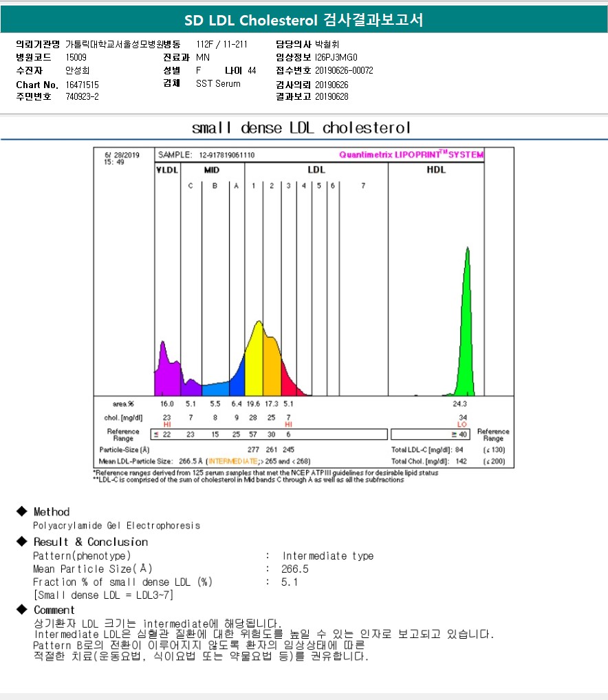
Task: Click the Quantimetrix LIPOPRINT SYSTEM label
Action: 411,155
